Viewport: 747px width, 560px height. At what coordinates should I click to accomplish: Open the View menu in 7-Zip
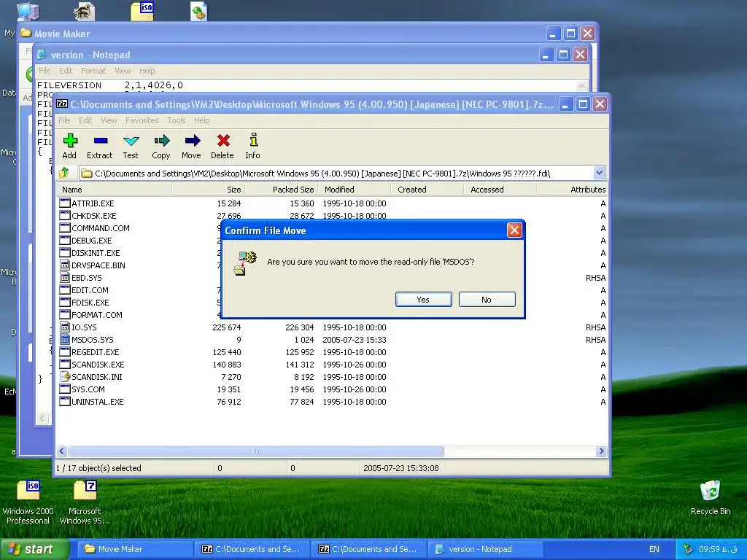click(x=109, y=120)
